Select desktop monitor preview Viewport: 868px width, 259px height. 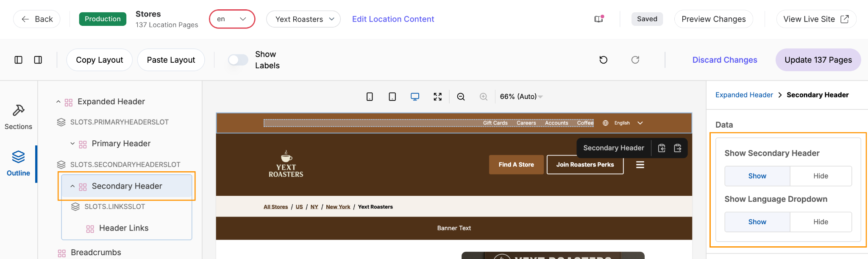[415, 97]
